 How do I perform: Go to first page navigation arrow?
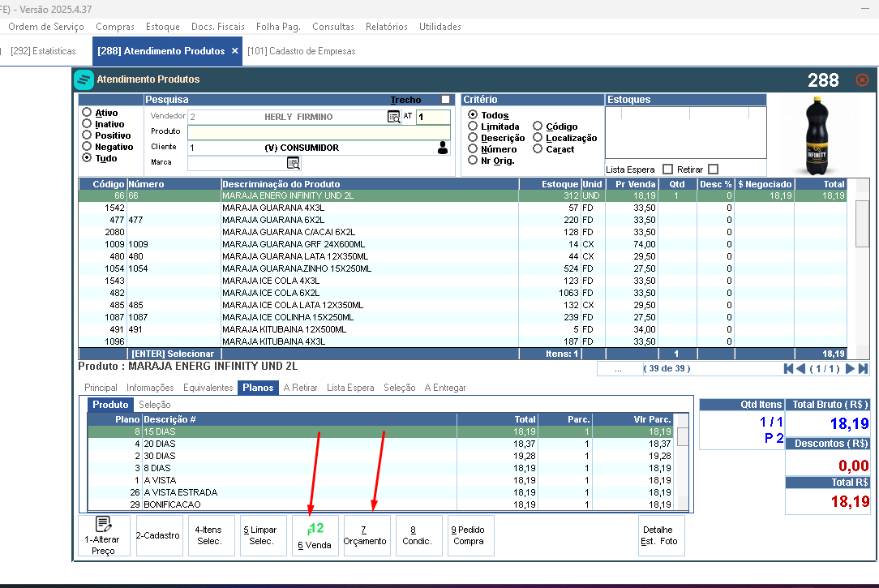pos(788,368)
